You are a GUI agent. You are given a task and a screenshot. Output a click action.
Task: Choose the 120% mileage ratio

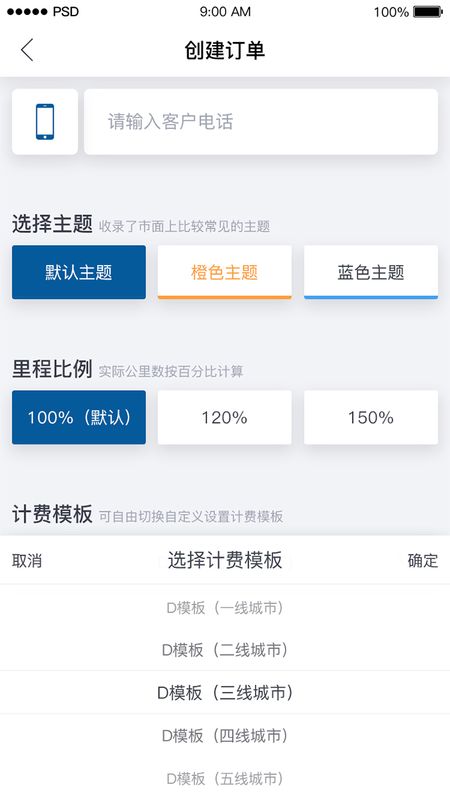pos(224,417)
